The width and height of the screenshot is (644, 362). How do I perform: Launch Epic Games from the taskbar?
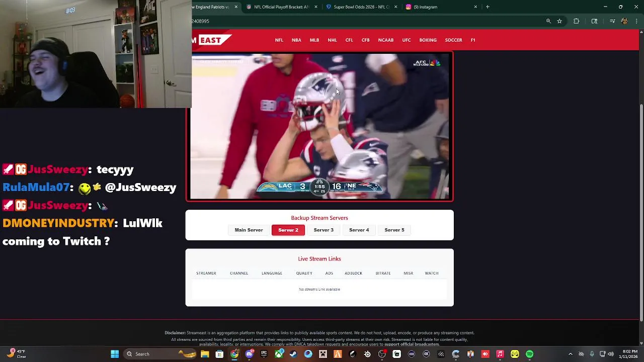pyautogui.click(x=264, y=354)
